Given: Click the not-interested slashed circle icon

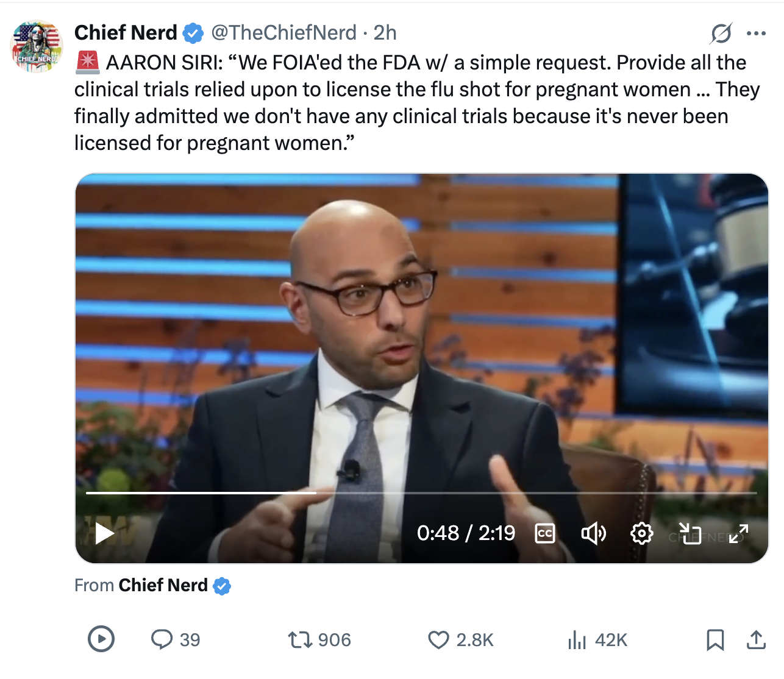Looking at the screenshot, I should pos(721,34).
